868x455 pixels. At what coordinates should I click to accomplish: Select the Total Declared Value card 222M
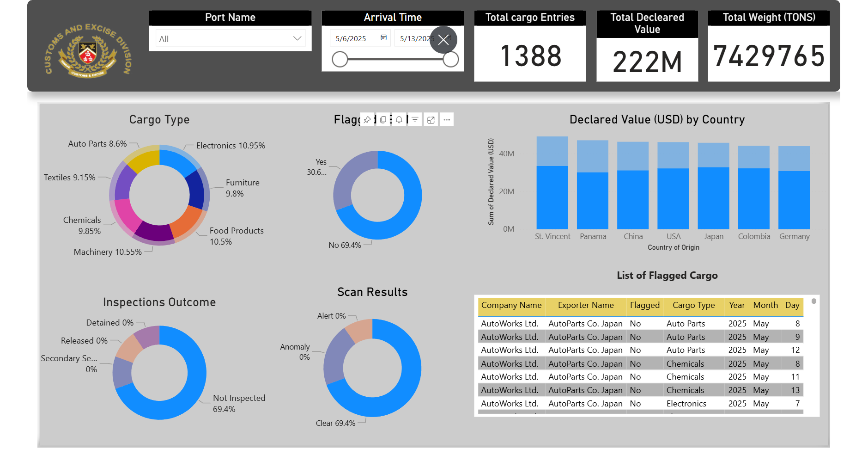point(647,46)
